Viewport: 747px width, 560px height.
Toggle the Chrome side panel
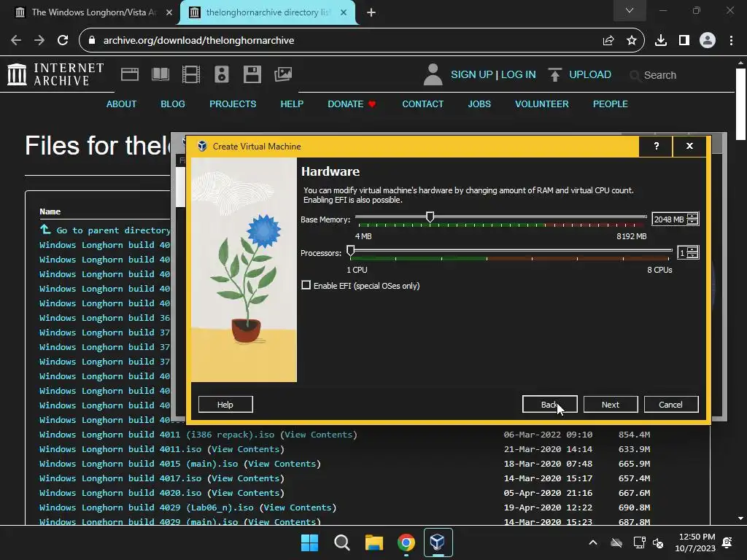tap(684, 41)
